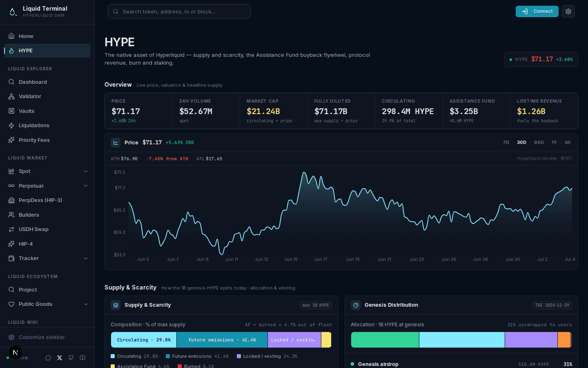Expand the Spot menu chevron

[86, 171]
